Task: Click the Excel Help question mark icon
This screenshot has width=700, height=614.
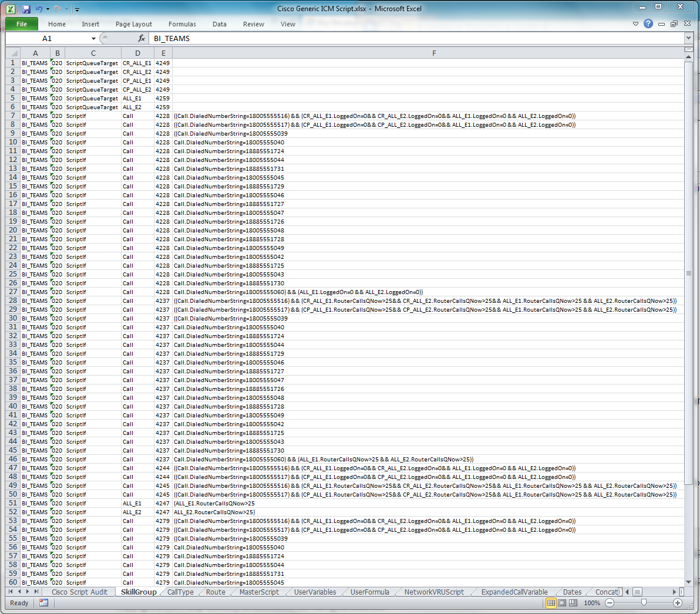Action: 648,23
